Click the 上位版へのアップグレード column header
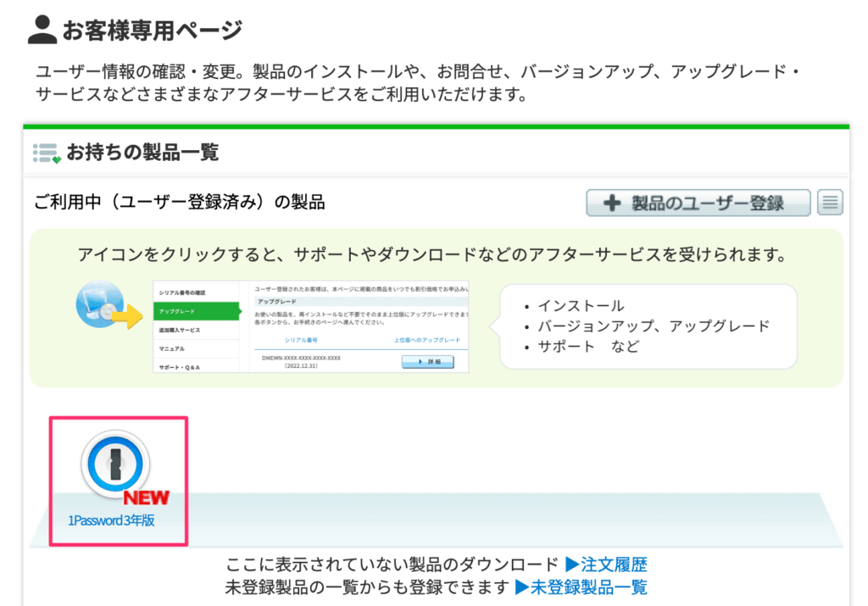 (426, 340)
